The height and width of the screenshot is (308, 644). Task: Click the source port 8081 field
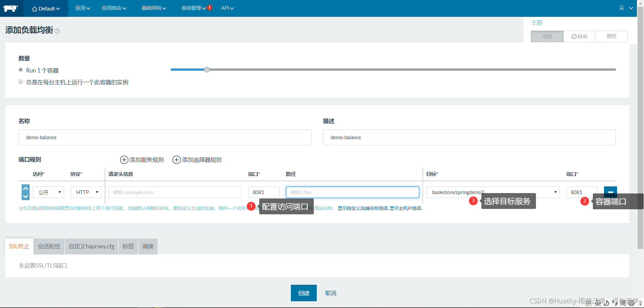(x=264, y=192)
